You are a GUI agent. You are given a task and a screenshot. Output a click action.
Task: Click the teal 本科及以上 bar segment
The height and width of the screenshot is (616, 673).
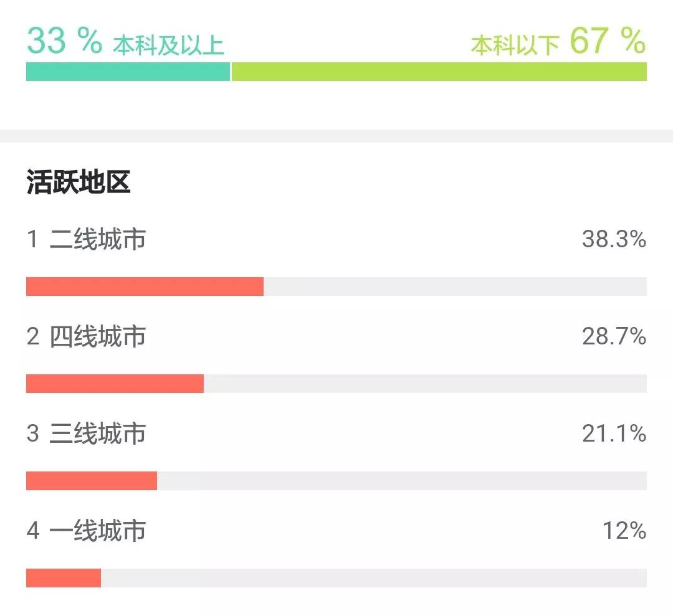pyautogui.click(x=128, y=72)
